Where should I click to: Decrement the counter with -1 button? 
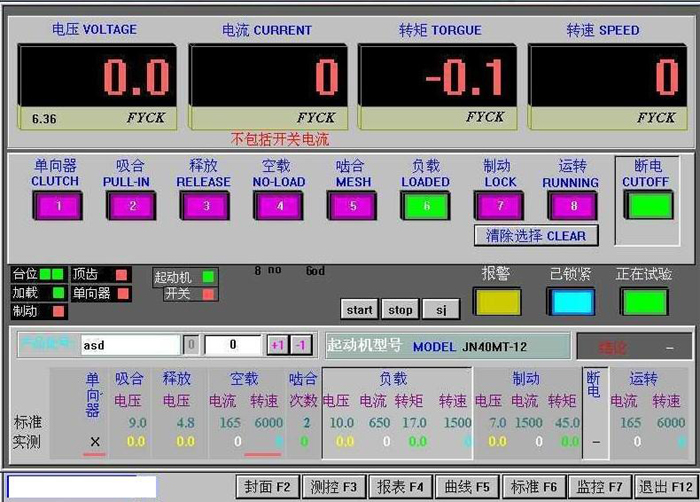click(x=301, y=345)
